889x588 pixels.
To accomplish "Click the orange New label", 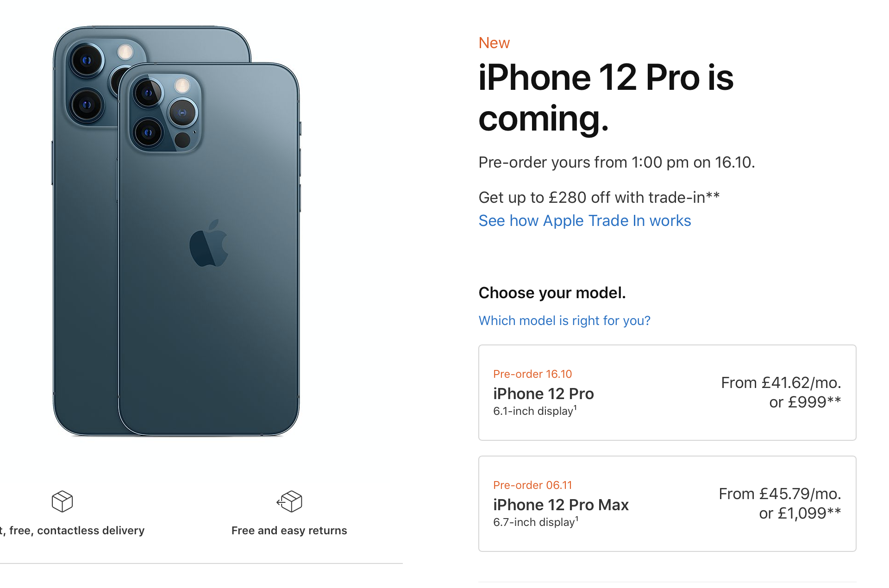I will coord(494,43).
